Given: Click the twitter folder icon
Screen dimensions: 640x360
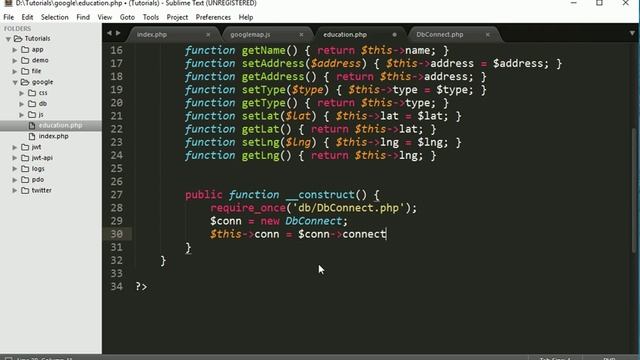Looking at the screenshot, I should coord(25,190).
